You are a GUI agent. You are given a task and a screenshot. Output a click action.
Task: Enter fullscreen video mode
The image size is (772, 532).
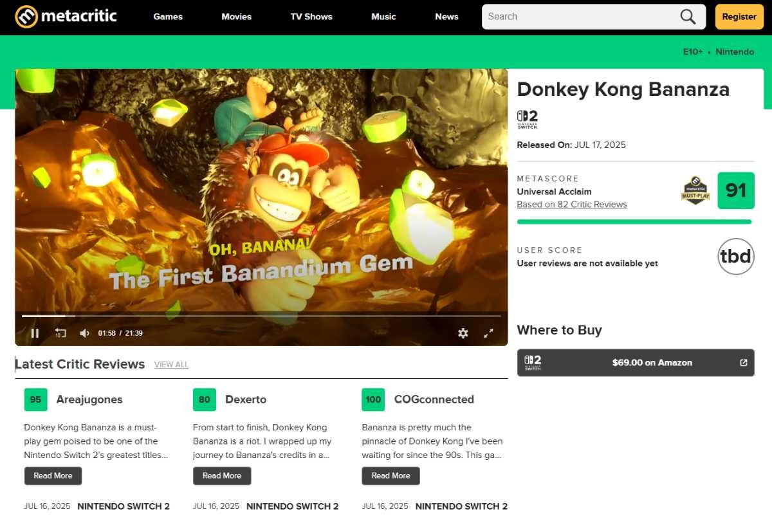pyautogui.click(x=488, y=333)
